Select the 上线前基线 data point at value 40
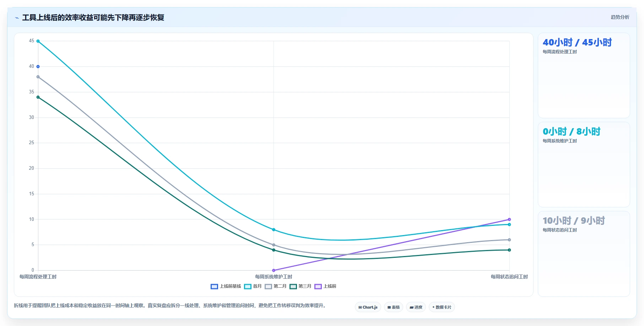 [x=38, y=67]
